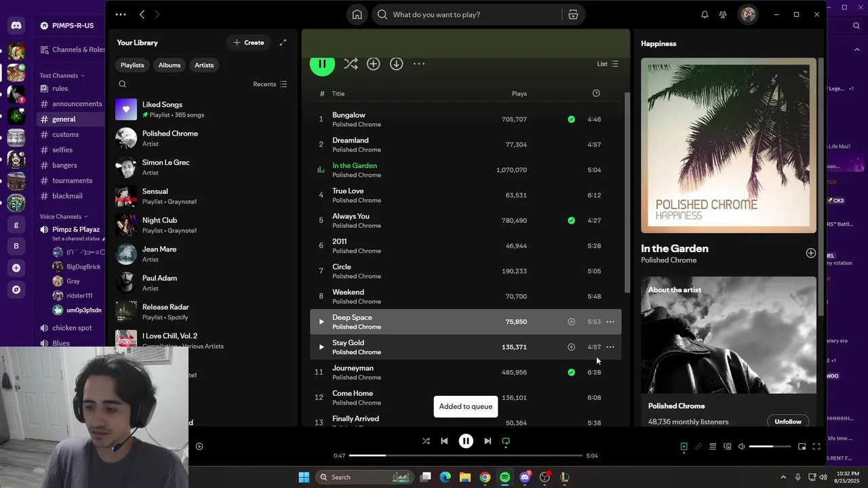Mute the volume speaker icon
Viewport: 868px width, 488px height.
pos(741,447)
